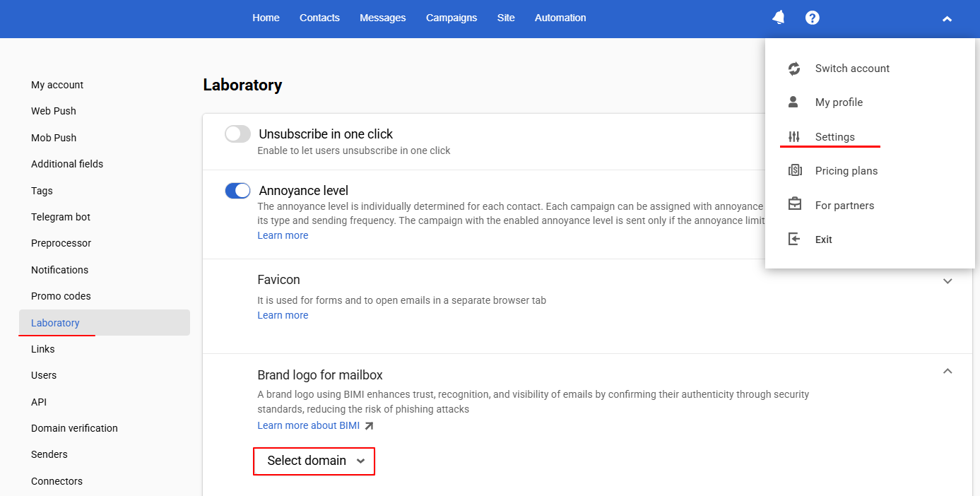Follow Learn more link under Annoyance level
This screenshot has height=496, width=980.
click(283, 235)
